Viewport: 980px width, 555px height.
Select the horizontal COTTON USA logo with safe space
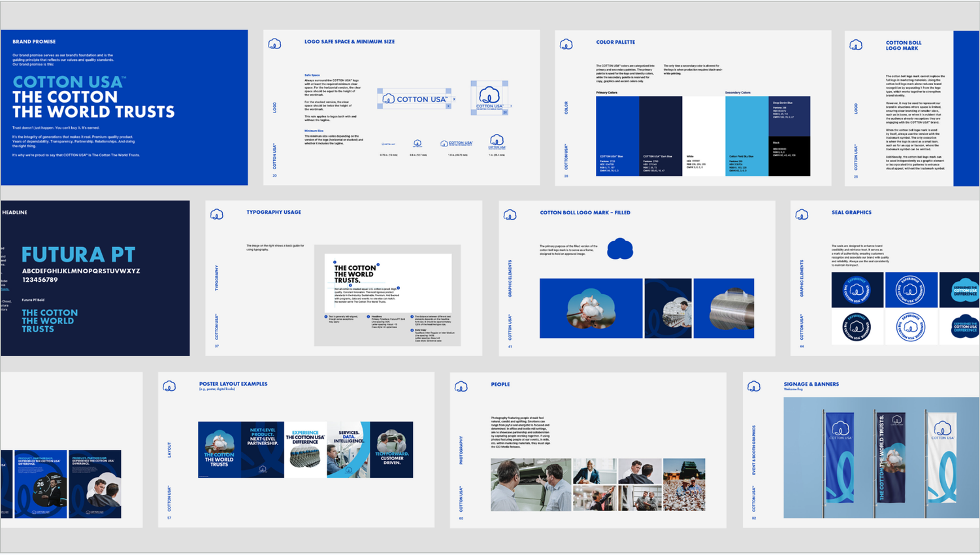[416, 99]
